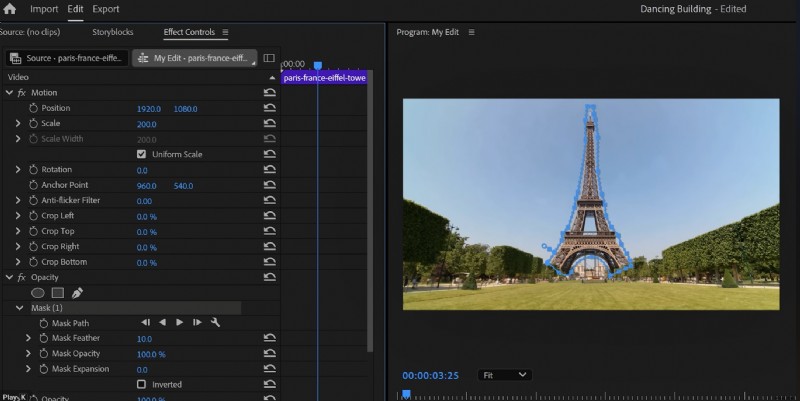Viewport: 800px width, 401px height.
Task: Reset the Crop Right parameter
Action: 269,246
